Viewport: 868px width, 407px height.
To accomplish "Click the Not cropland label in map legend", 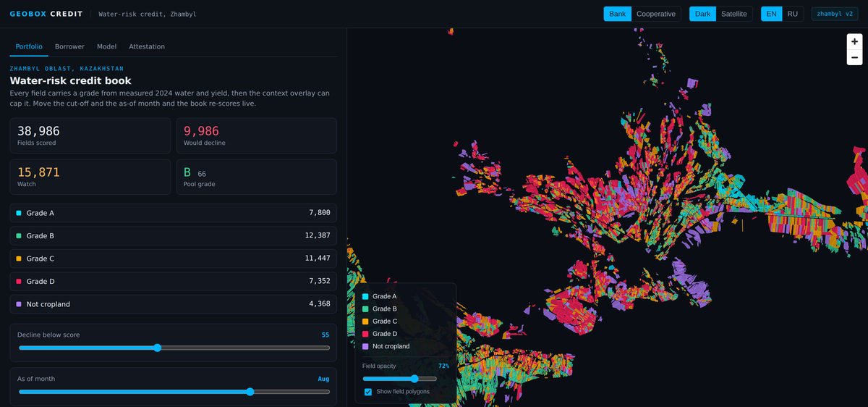I will click(x=391, y=346).
